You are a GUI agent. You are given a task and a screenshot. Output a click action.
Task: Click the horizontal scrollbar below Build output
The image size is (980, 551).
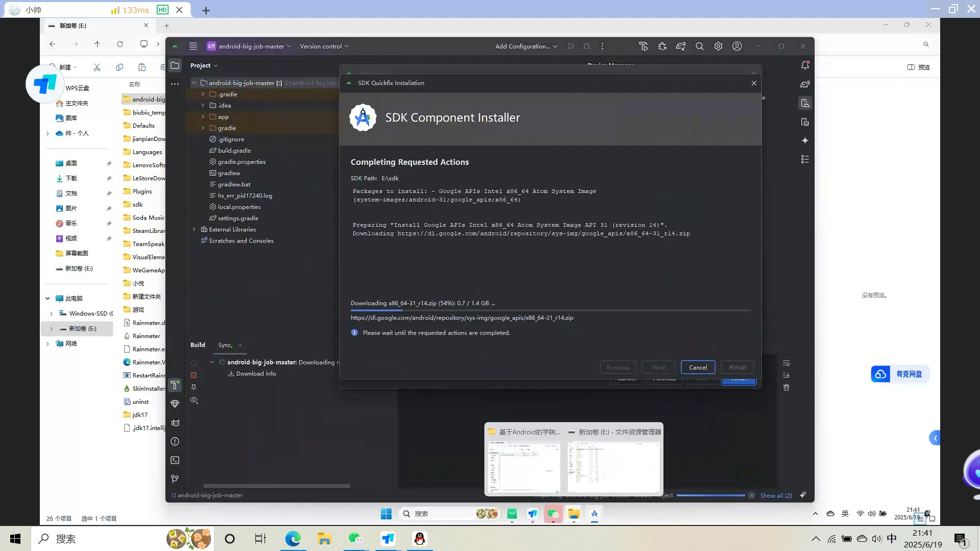click(x=276, y=486)
